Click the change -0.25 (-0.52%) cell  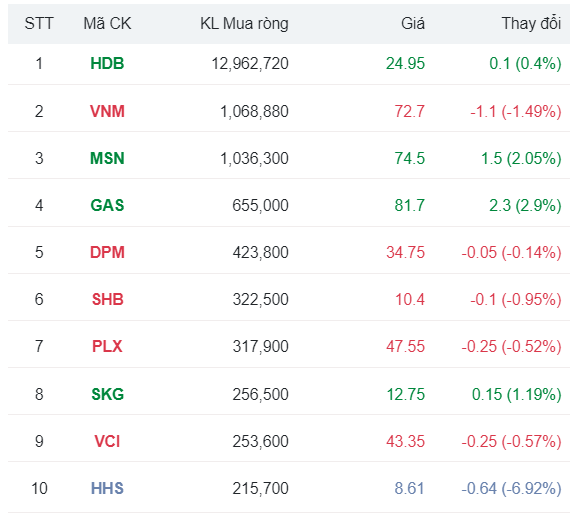(x=511, y=346)
